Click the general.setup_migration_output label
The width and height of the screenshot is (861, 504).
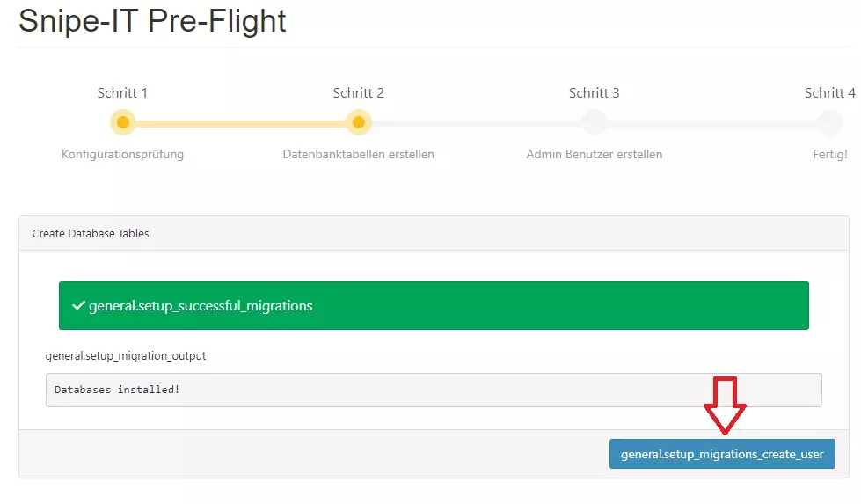126,356
